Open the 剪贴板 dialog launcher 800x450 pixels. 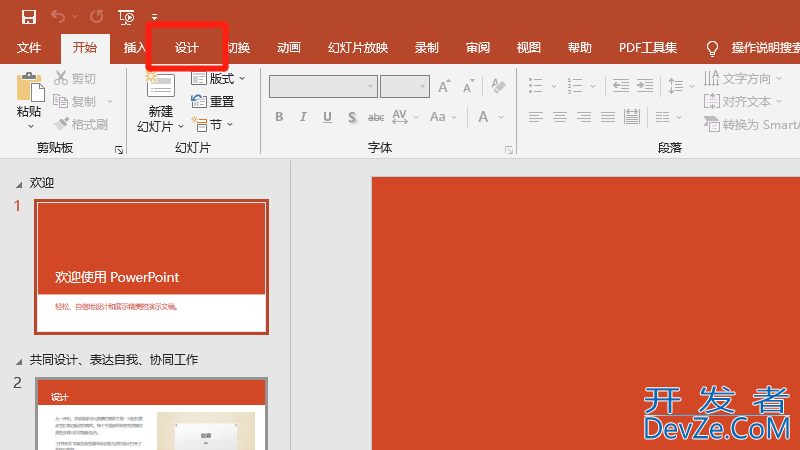119,150
